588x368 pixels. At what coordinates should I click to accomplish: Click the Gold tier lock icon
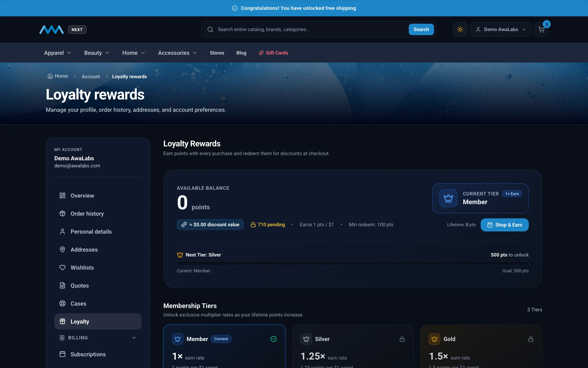click(531, 339)
